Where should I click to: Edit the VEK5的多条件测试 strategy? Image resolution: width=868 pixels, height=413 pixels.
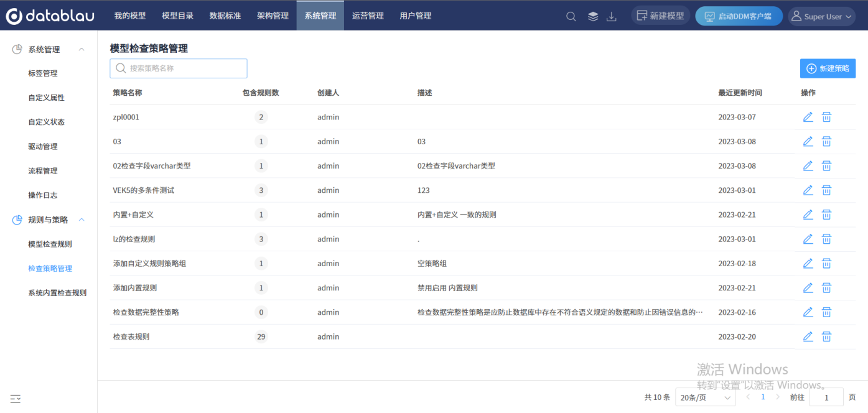[x=808, y=190]
